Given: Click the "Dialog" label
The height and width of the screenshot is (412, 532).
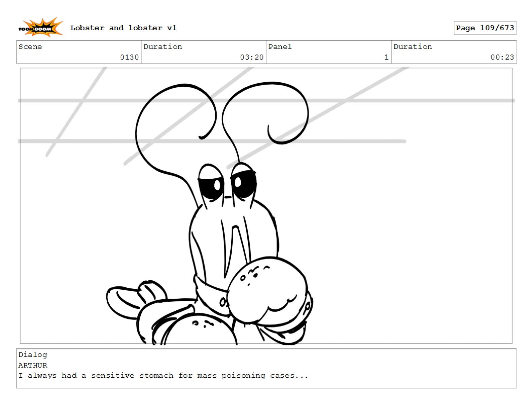Looking at the screenshot, I should pos(33,355).
